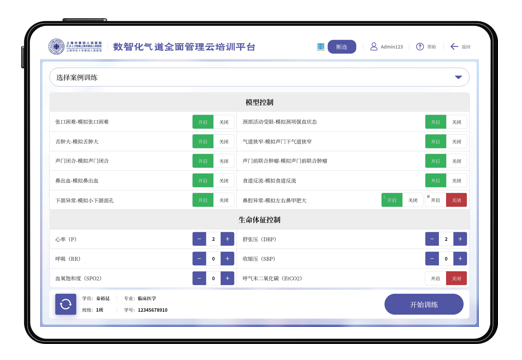
Task: Enable 气道狭窄 with 开启
Action: (436, 142)
